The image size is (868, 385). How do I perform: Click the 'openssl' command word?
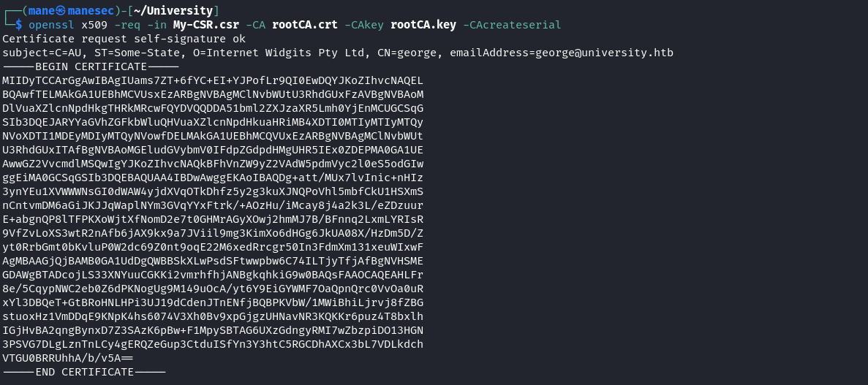(x=51, y=25)
